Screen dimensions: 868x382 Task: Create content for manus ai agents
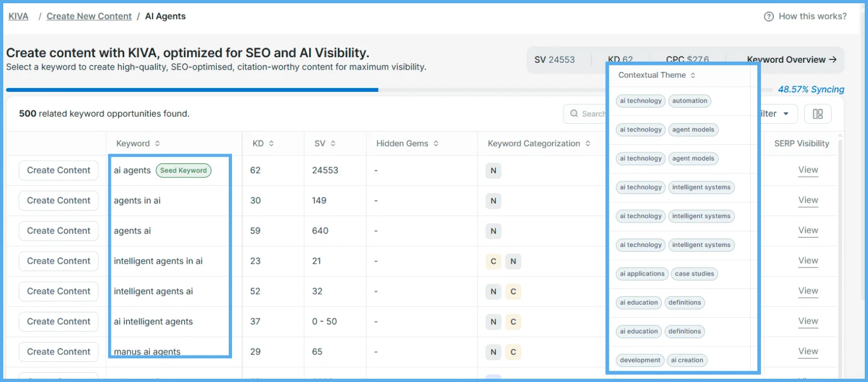58,352
